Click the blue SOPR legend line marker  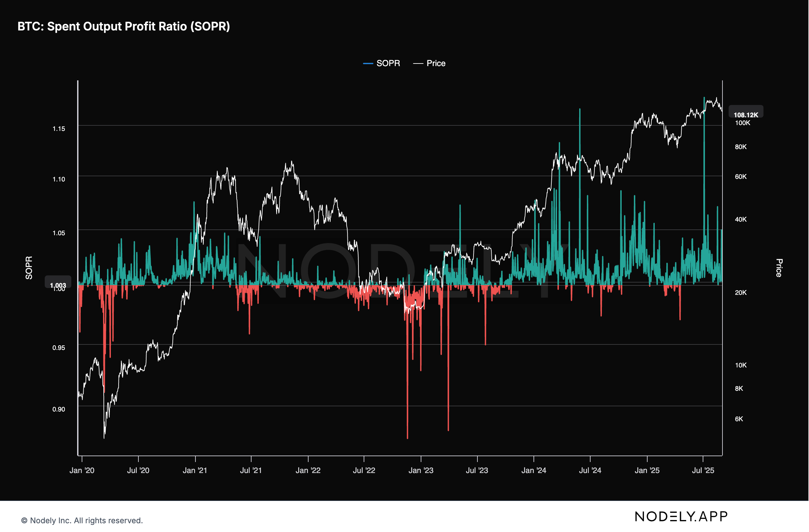click(x=368, y=64)
